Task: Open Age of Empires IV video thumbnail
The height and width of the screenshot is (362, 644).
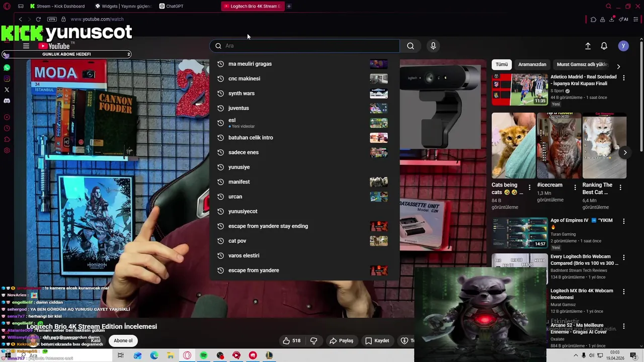Action: point(520,233)
